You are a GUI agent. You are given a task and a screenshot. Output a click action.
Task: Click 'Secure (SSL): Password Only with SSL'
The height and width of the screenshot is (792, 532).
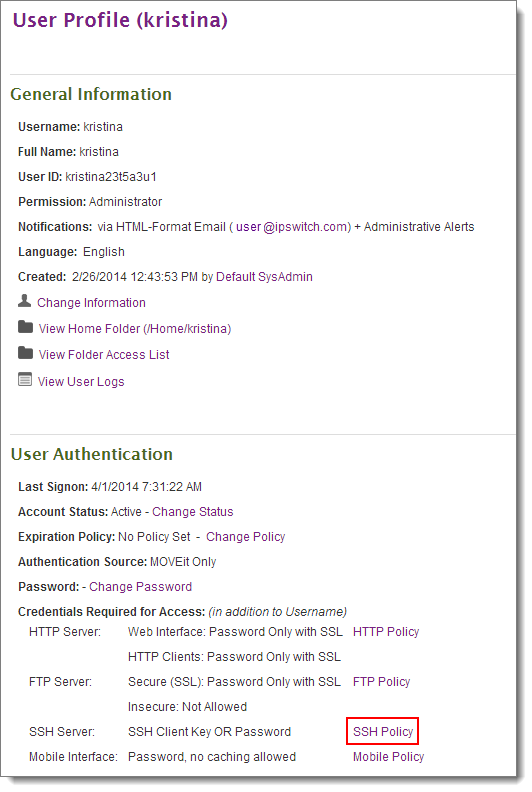[x=234, y=682]
